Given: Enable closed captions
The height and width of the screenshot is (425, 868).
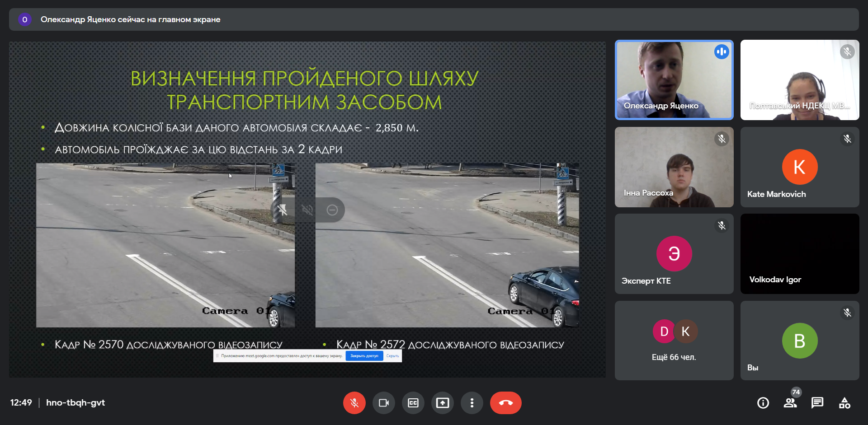Looking at the screenshot, I should (413, 403).
